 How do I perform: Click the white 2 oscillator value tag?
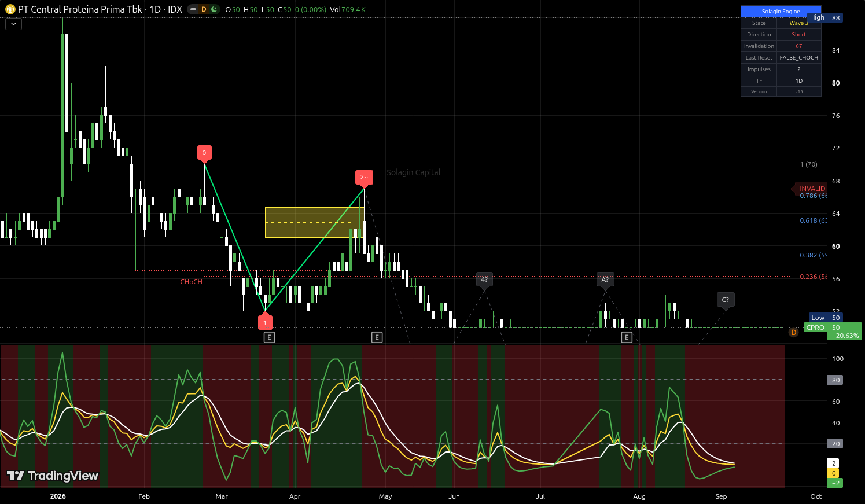[834, 463]
